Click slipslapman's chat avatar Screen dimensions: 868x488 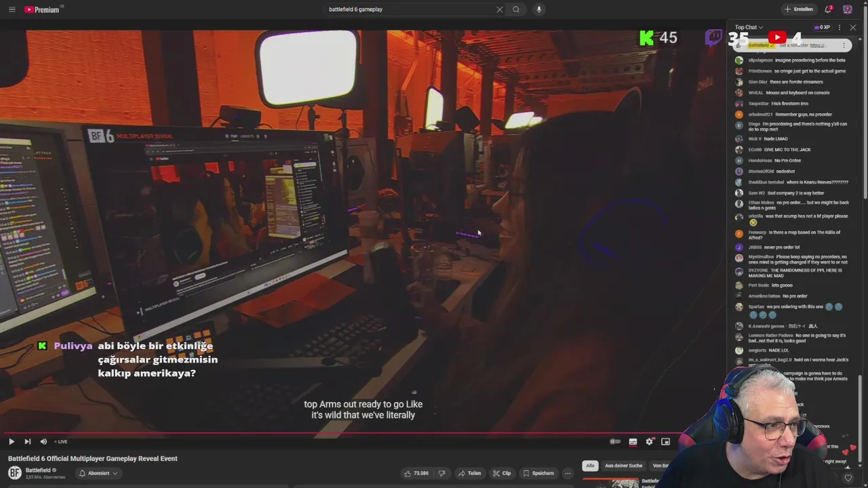pyautogui.click(x=739, y=60)
